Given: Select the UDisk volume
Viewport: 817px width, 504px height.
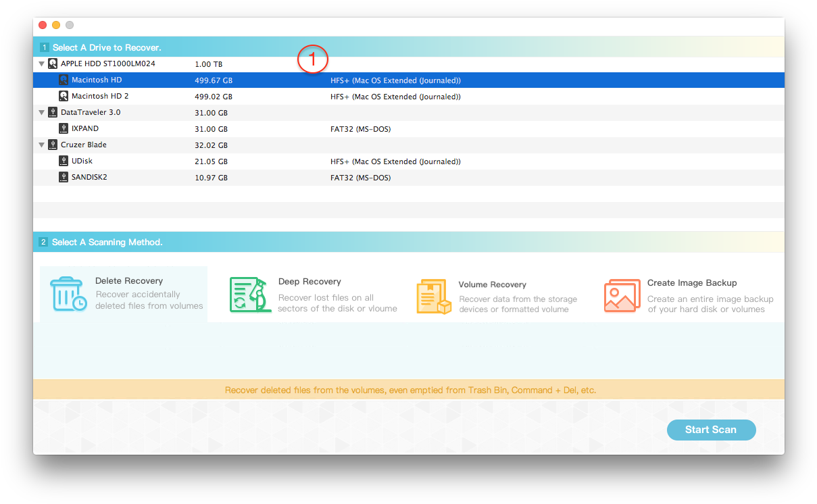Looking at the screenshot, I should tap(409, 161).
